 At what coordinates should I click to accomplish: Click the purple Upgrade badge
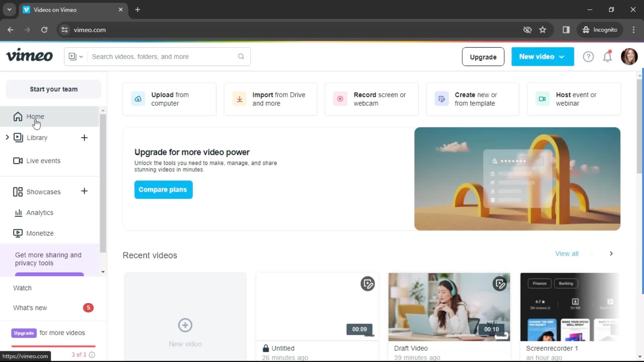coord(24,333)
